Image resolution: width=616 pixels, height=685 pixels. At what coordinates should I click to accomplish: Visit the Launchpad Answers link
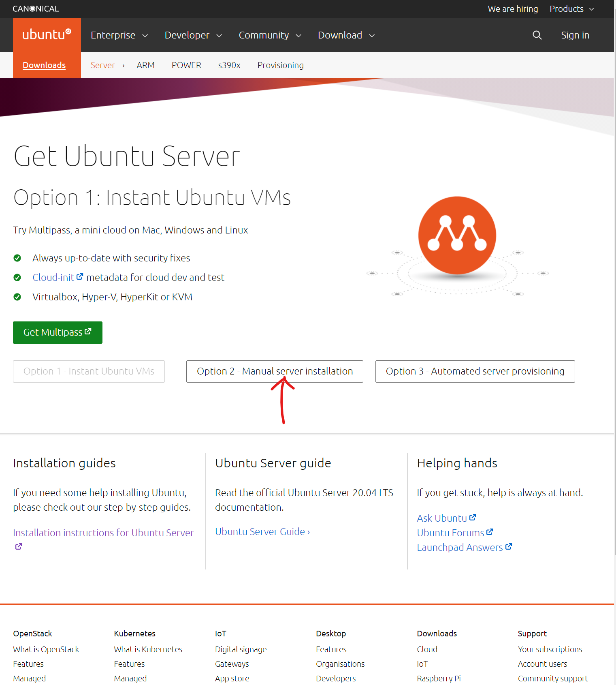pyautogui.click(x=460, y=547)
